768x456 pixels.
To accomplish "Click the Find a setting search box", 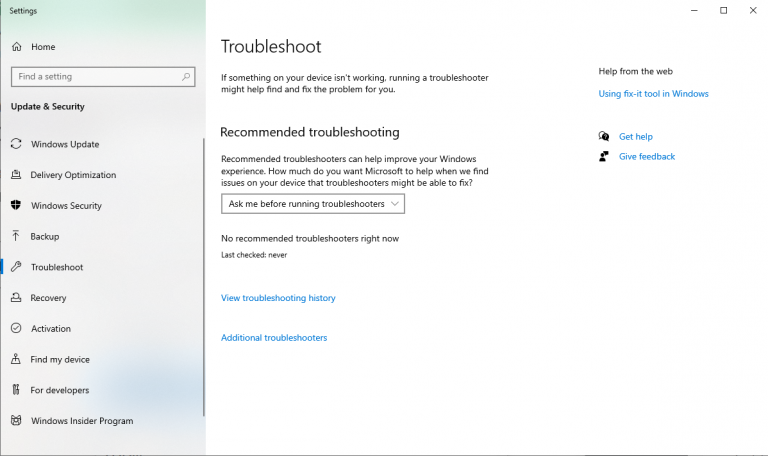I will tap(95, 77).
